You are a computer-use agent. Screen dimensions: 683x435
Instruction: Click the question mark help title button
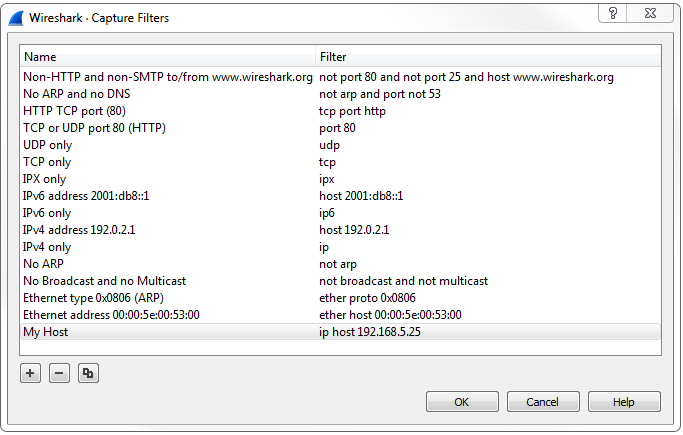tap(612, 13)
